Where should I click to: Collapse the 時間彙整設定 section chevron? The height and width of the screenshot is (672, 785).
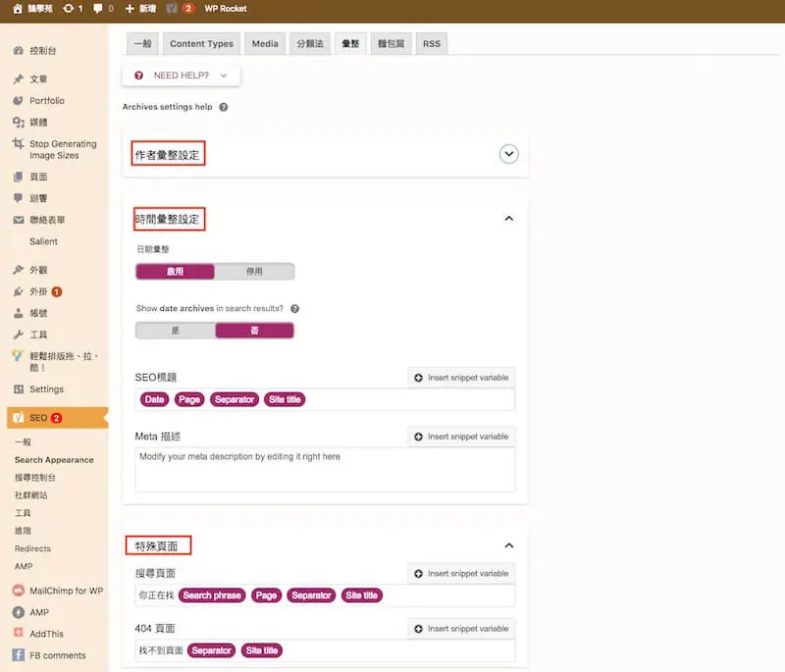pyautogui.click(x=508, y=218)
